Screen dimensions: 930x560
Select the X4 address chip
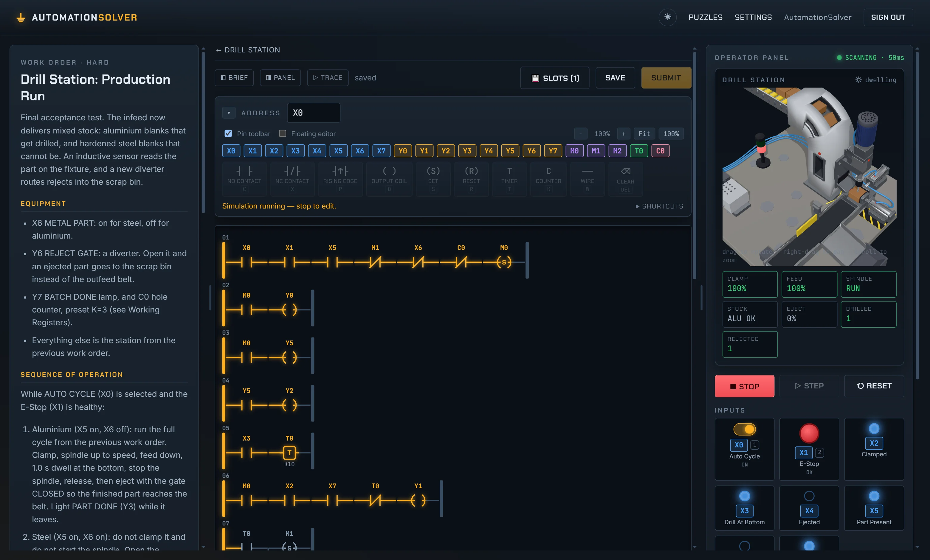[x=317, y=151]
